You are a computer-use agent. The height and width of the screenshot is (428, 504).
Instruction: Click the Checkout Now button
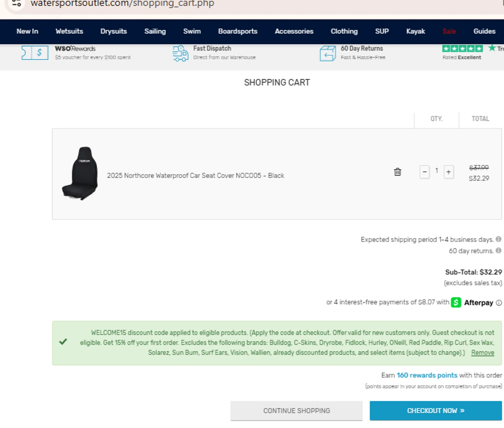(x=436, y=411)
